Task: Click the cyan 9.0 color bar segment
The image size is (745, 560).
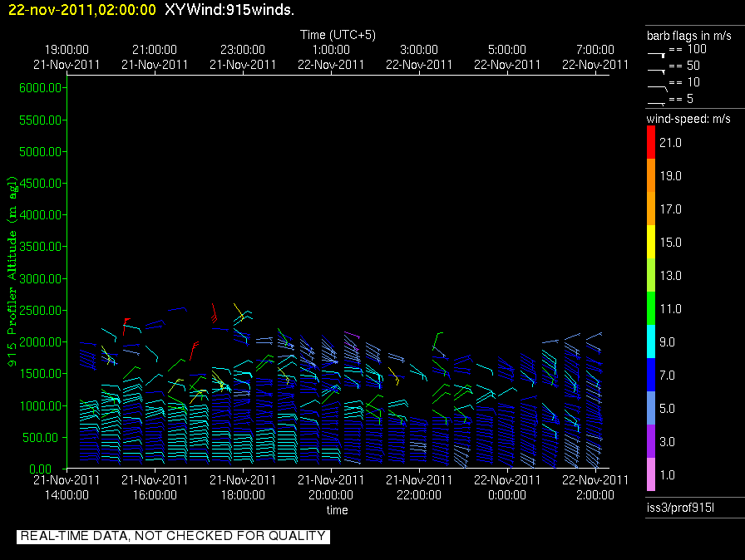Action: (651, 341)
